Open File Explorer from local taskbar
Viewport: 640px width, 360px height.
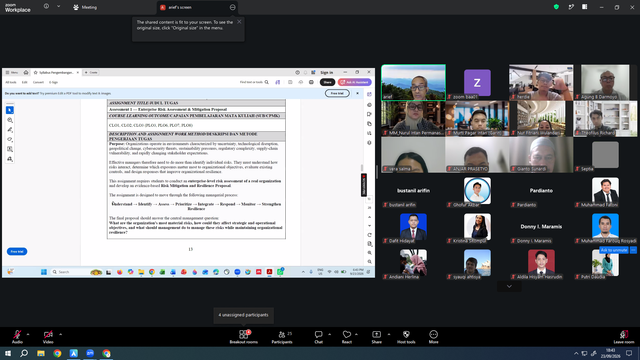(x=41, y=353)
